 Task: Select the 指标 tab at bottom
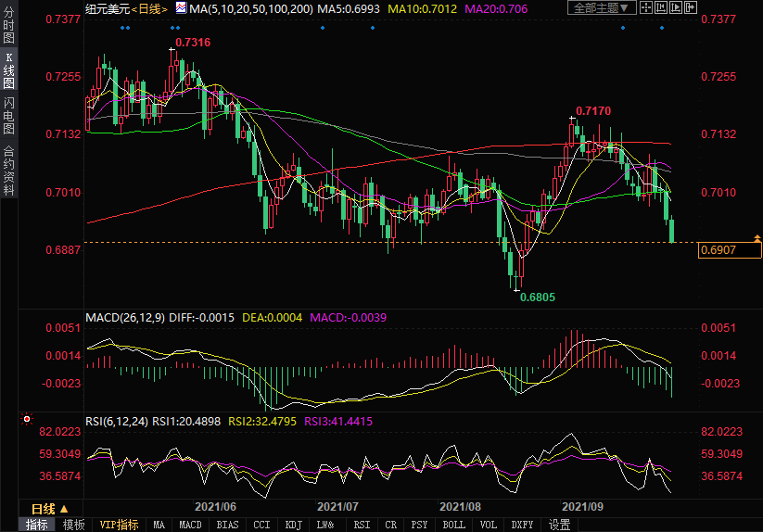37,525
